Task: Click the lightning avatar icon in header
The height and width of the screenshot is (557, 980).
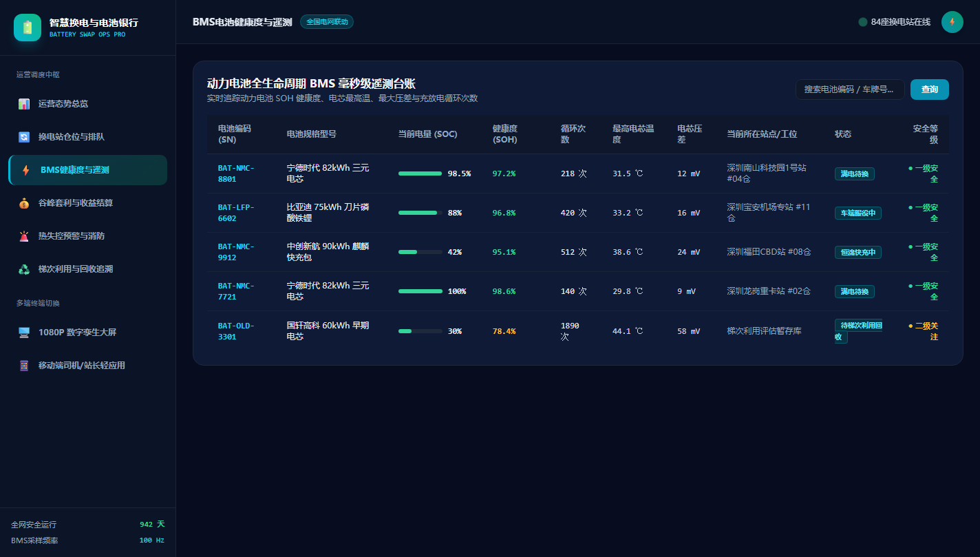Action: (x=952, y=22)
